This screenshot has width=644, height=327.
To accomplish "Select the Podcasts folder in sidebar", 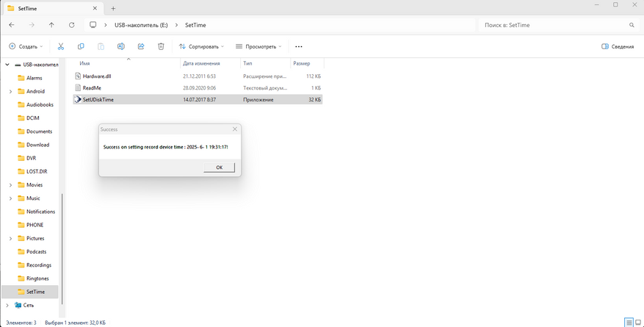I will pyautogui.click(x=36, y=251).
